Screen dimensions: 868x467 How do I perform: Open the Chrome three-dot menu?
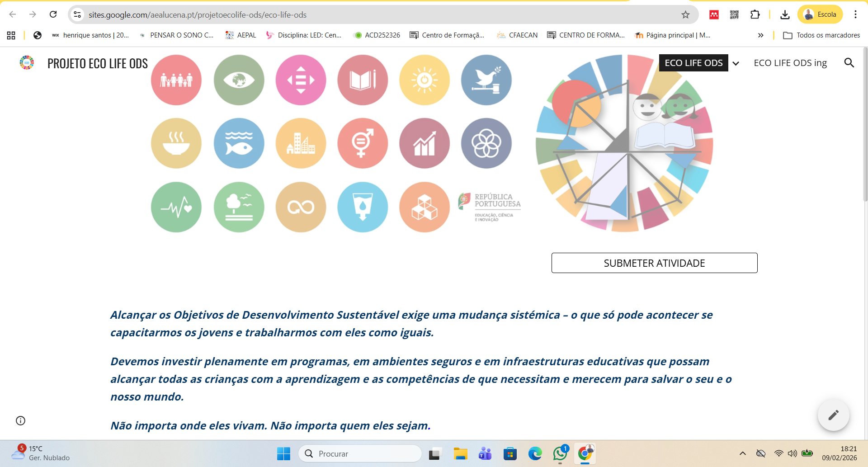(855, 14)
